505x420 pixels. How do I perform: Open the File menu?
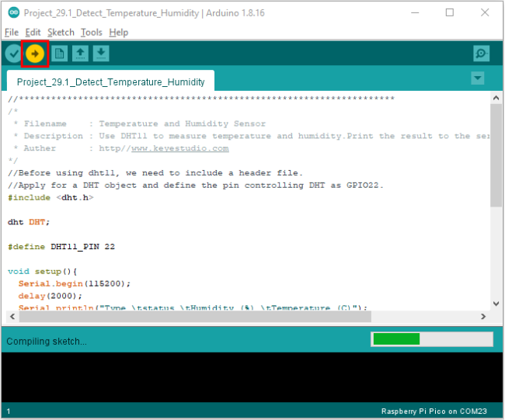click(12, 33)
